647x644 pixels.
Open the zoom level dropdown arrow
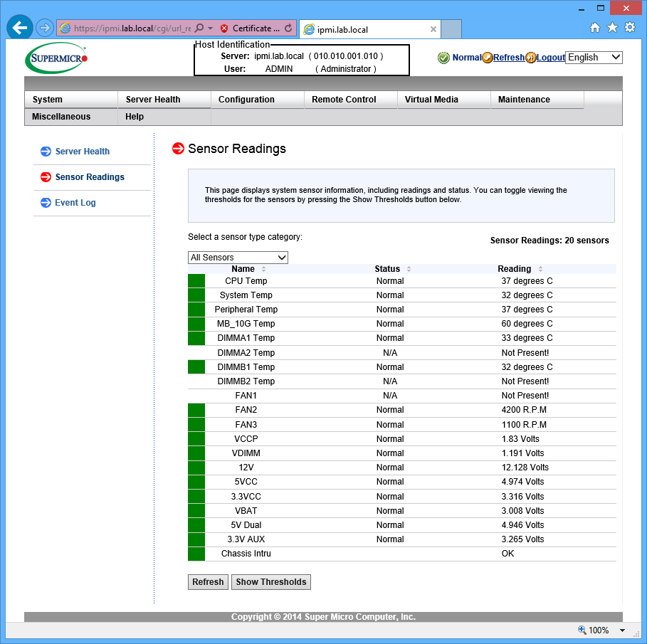pyautogui.click(x=622, y=630)
